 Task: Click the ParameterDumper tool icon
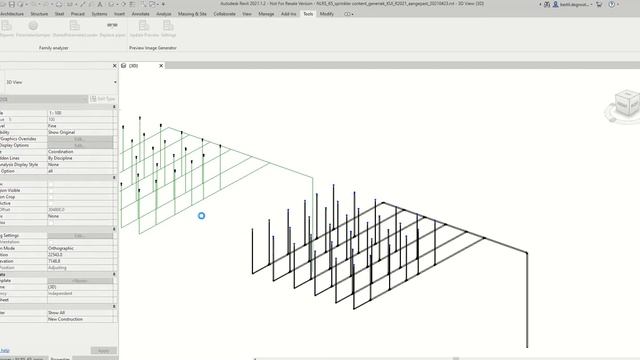click(33, 26)
